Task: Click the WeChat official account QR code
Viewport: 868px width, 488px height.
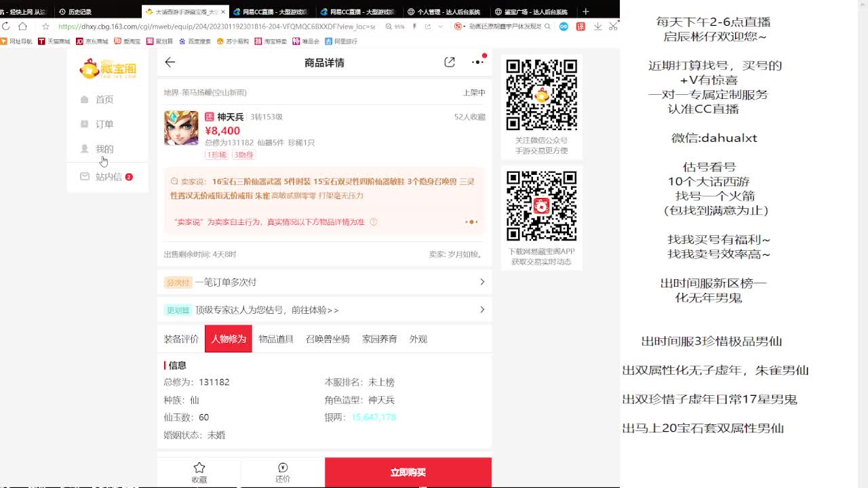Action: point(542,95)
